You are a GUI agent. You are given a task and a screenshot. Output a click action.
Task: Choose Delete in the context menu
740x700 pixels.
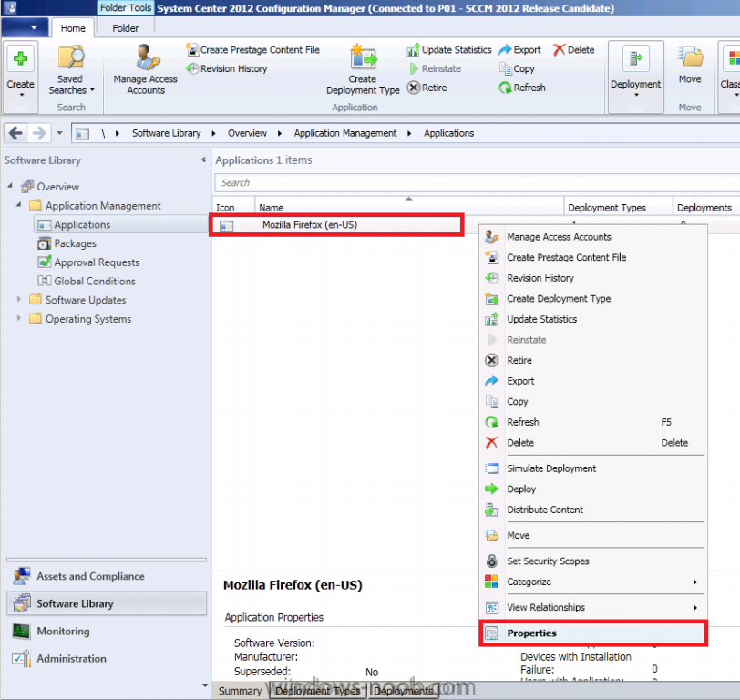tap(593, 443)
